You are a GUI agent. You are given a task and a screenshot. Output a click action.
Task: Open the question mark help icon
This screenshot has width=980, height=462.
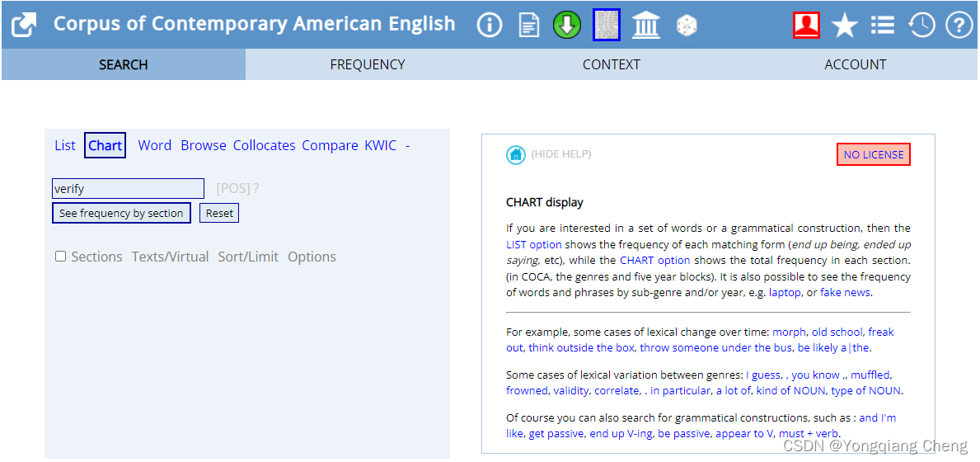pyautogui.click(x=959, y=26)
